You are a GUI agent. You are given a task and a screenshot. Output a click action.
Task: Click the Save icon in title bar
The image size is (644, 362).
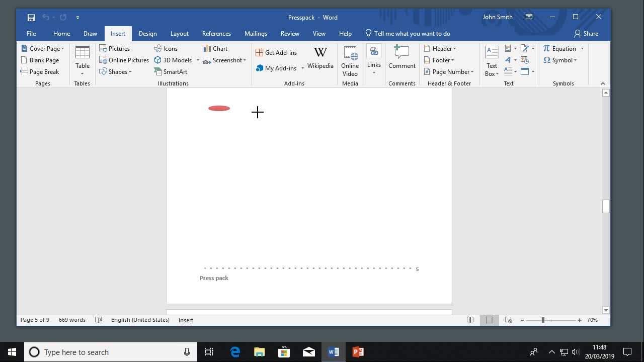pos(31,17)
